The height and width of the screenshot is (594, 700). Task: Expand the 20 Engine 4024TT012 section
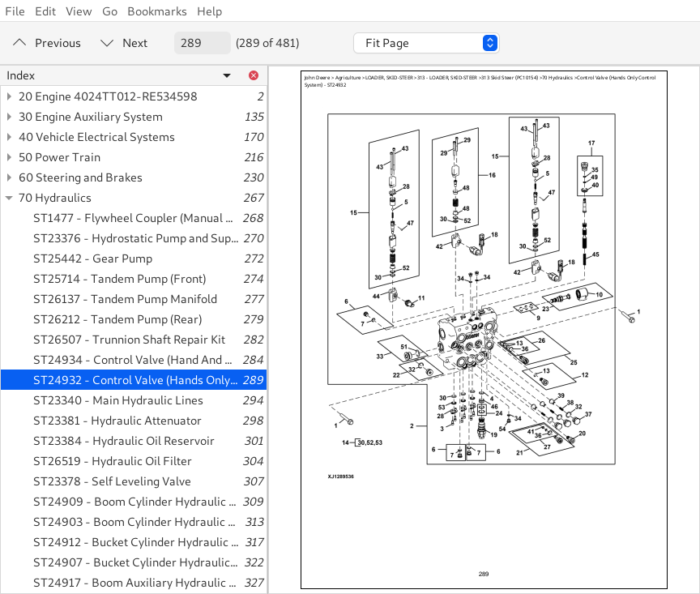point(9,96)
